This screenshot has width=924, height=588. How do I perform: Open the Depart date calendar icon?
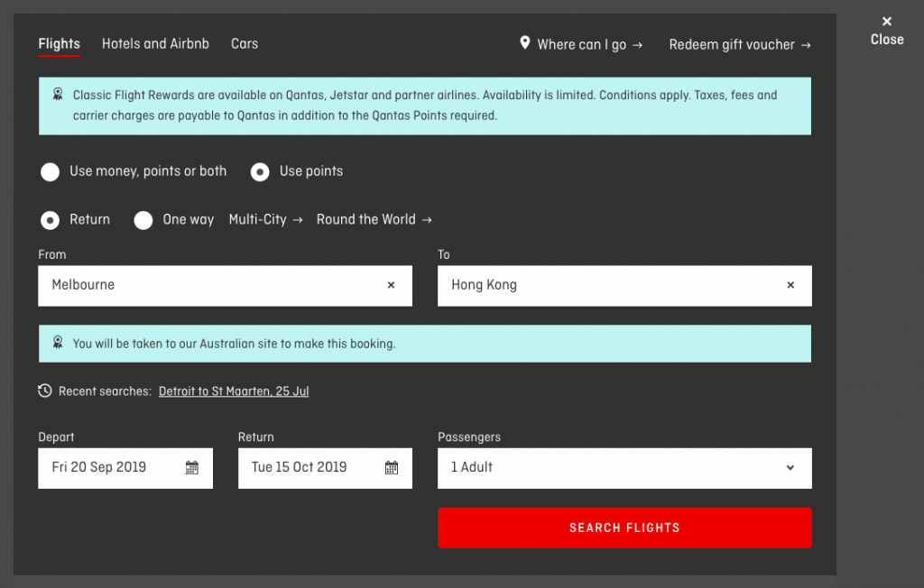pyautogui.click(x=192, y=468)
